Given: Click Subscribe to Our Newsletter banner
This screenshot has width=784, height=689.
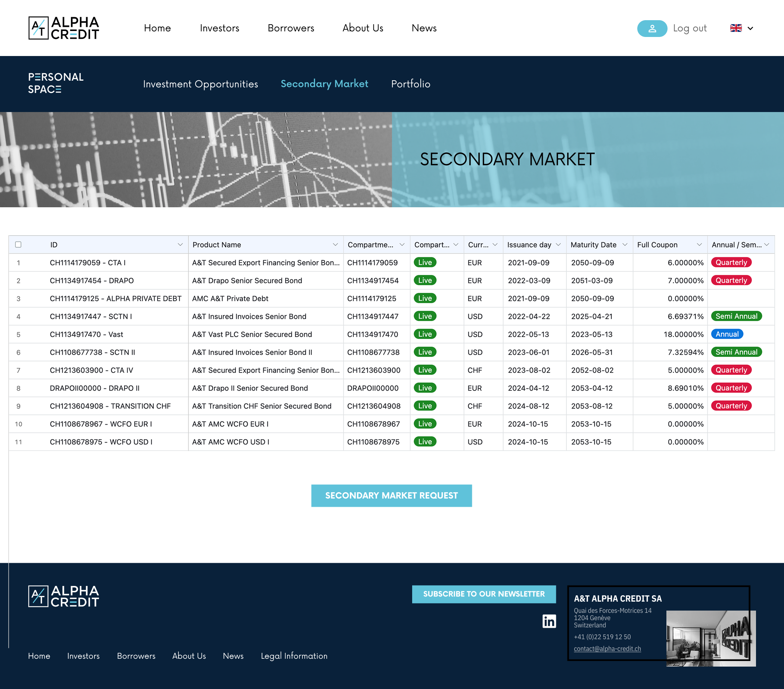Looking at the screenshot, I should [484, 594].
